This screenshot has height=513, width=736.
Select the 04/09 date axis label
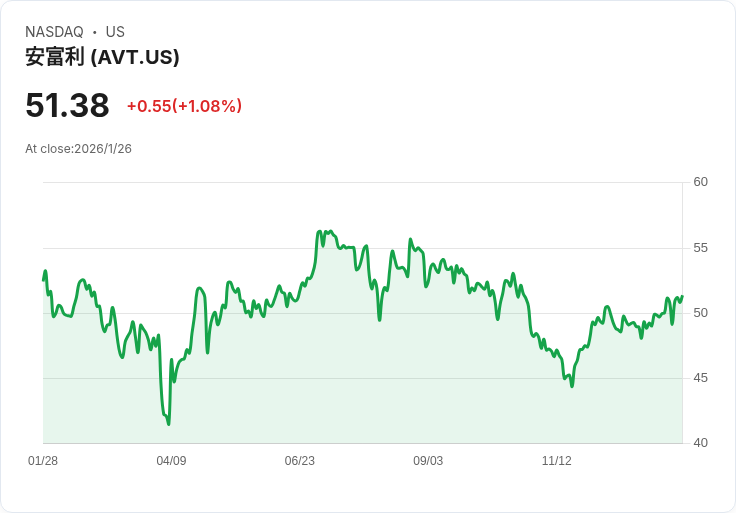(171, 461)
